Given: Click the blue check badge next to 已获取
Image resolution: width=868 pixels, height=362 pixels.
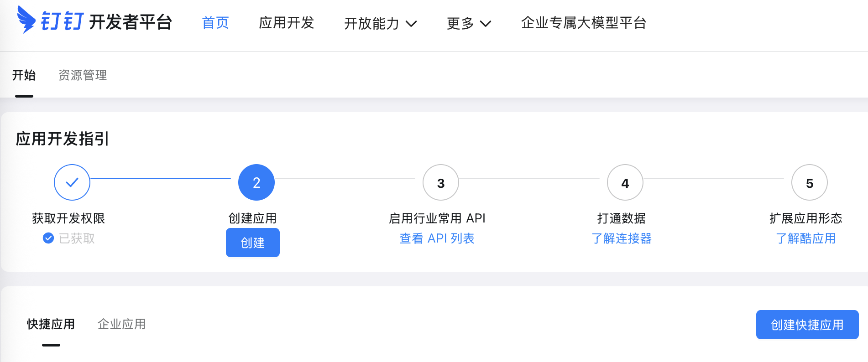Looking at the screenshot, I should click(48, 238).
